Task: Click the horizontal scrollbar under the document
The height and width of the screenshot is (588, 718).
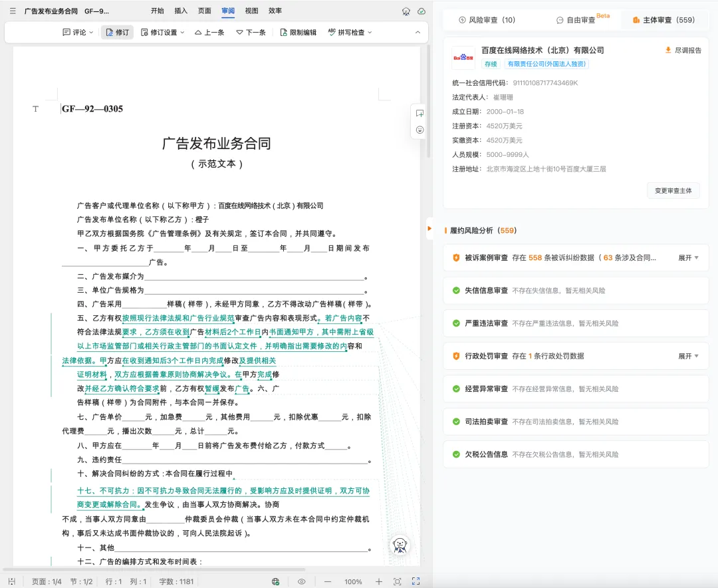Action: point(154,569)
